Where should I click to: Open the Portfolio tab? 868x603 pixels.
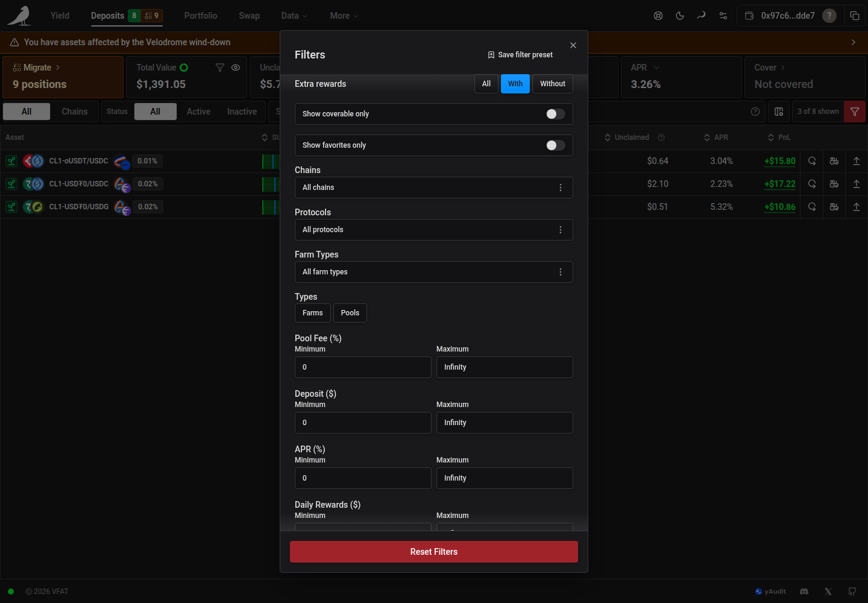pos(201,16)
